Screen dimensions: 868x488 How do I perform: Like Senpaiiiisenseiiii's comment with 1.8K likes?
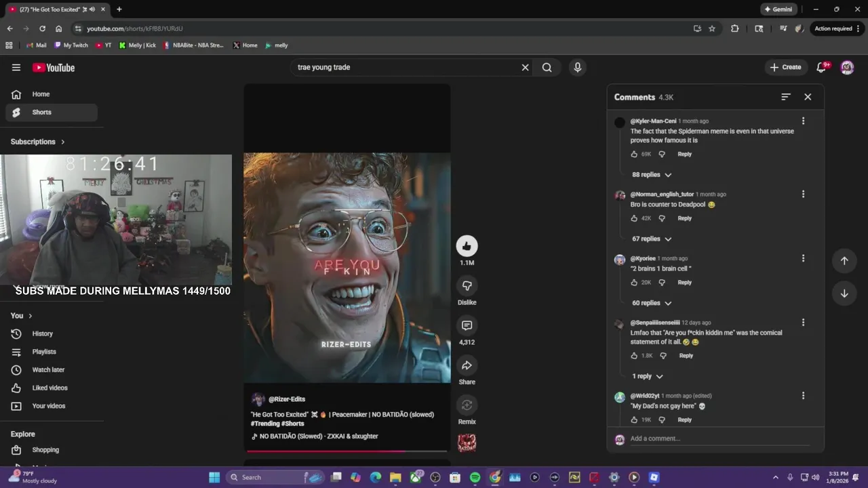pos(635,355)
